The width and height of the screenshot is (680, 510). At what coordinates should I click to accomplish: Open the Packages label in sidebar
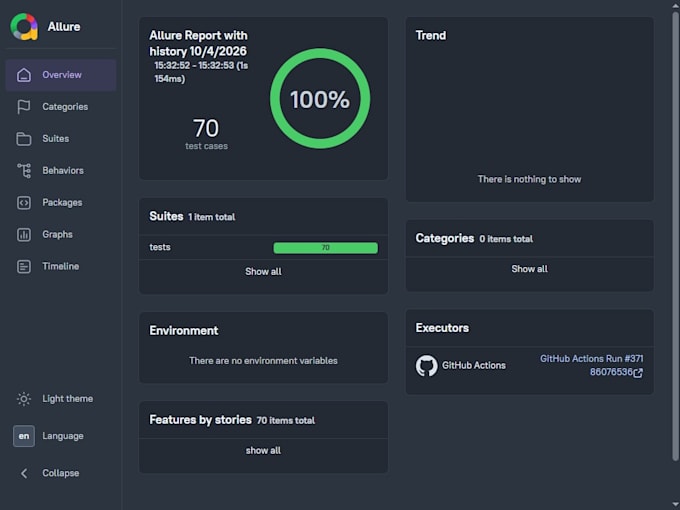[62, 203]
